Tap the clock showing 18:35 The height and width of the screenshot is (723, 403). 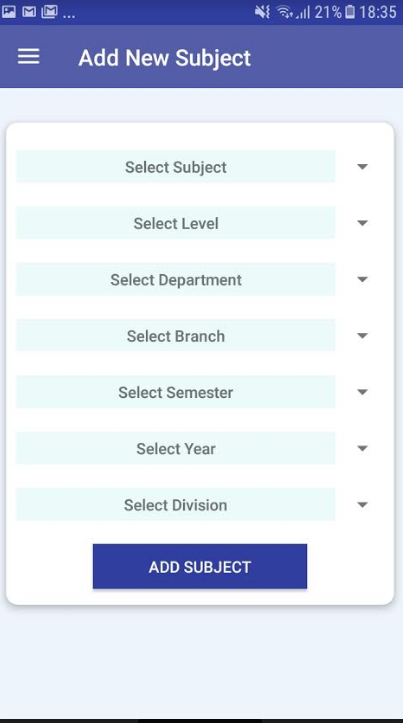tap(378, 12)
